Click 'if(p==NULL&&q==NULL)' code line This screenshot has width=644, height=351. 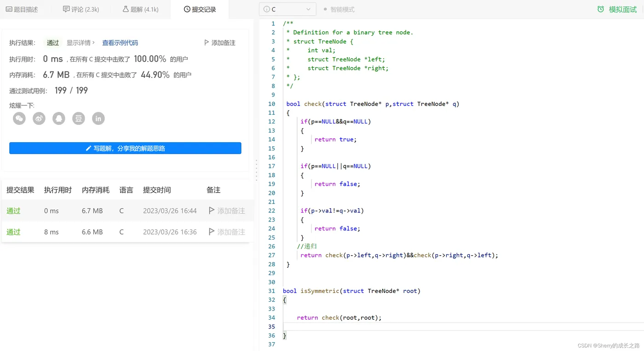pos(336,121)
